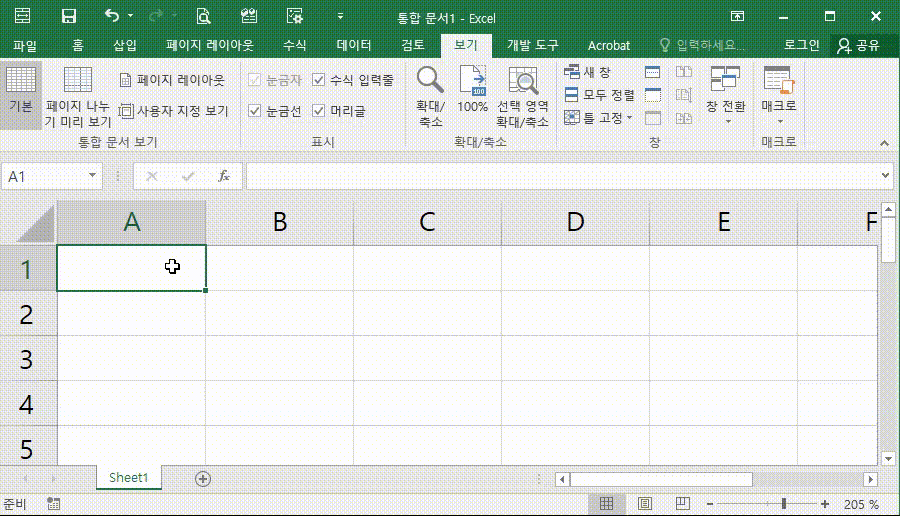900x516 pixels.
Task: Click the horizontal scrollbar thumb
Action: (x=661, y=479)
